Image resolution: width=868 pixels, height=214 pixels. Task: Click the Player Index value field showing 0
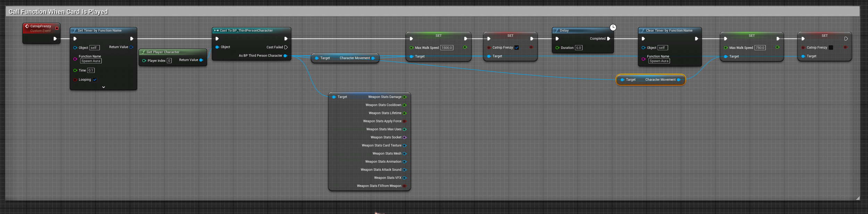tap(169, 61)
